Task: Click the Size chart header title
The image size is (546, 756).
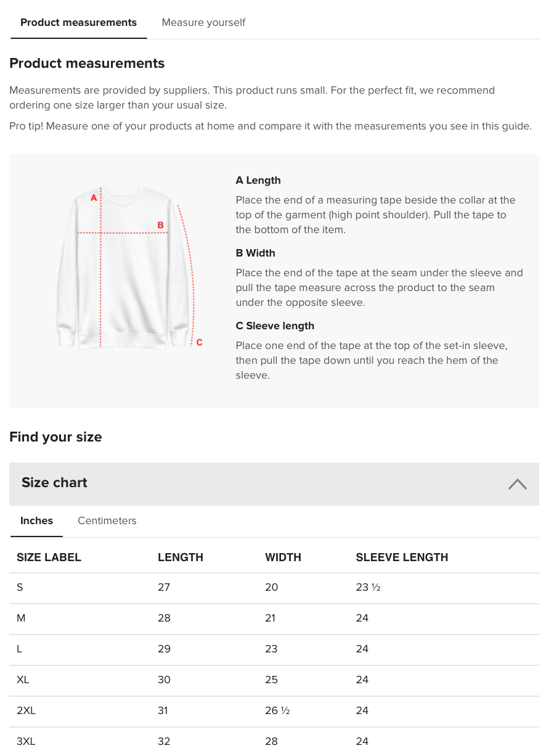Action: pos(54,483)
